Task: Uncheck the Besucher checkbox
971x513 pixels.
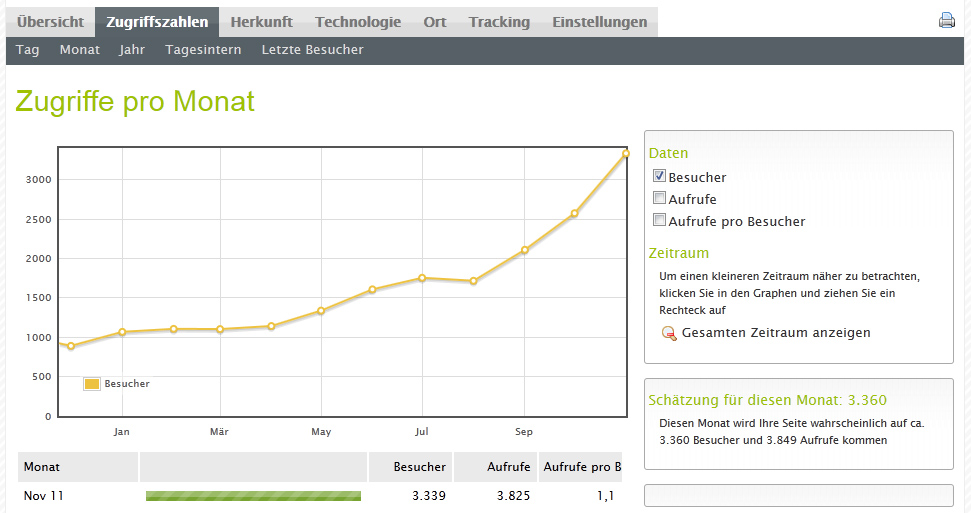Action: click(x=660, y=176)
